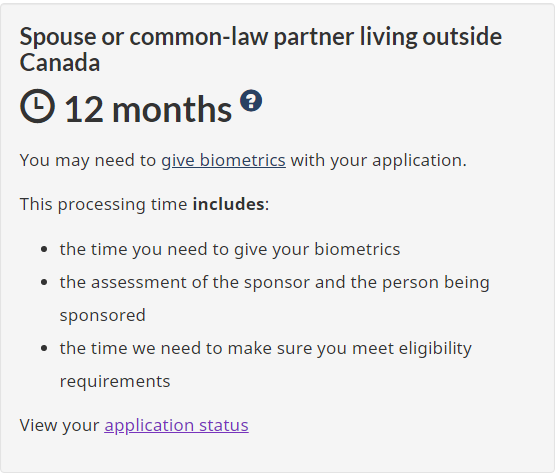Image resolution: width=559 pixels, height=473 pixels.
Task: Click the third bullet point marker
Action: [x=44, y=348]
